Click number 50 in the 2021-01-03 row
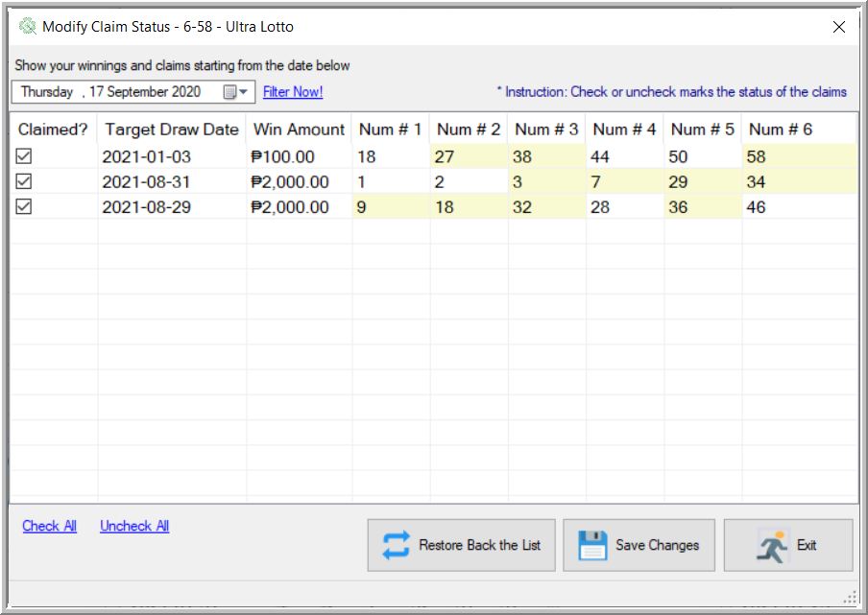868x615 pixels. [703, 156]
